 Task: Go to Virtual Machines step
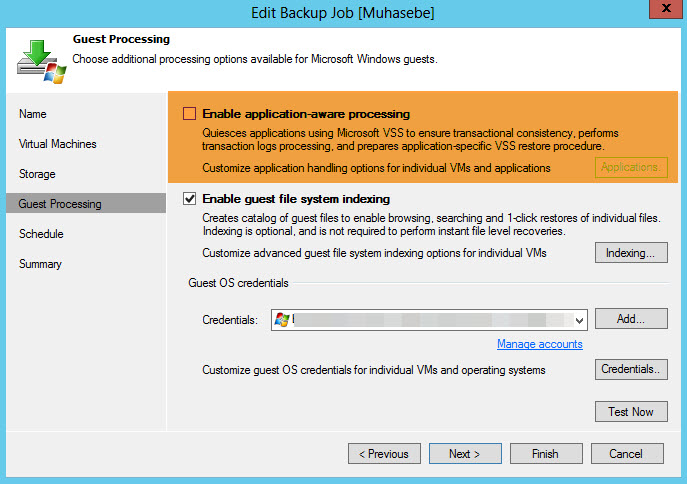[x=58, y=144]
